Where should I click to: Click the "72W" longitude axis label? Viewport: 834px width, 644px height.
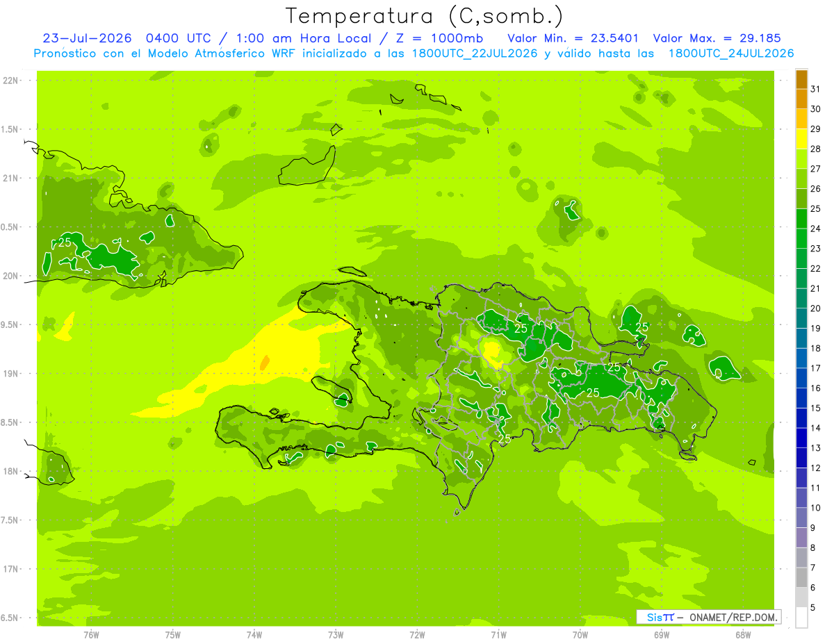[x=417, y=635]
